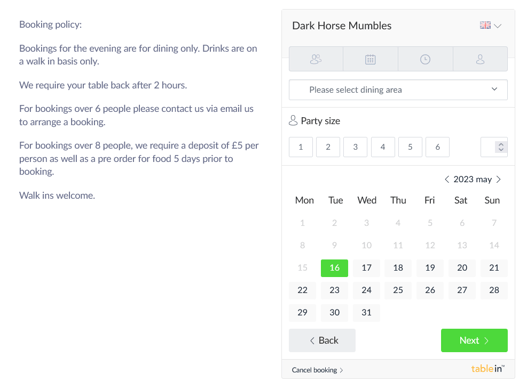Click the Back button

(x=322, y=340)
